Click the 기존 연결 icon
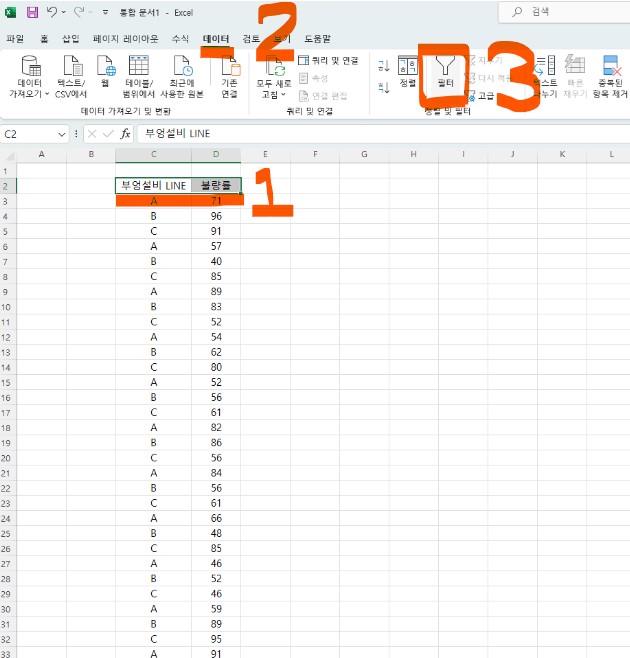 (230, 65)
